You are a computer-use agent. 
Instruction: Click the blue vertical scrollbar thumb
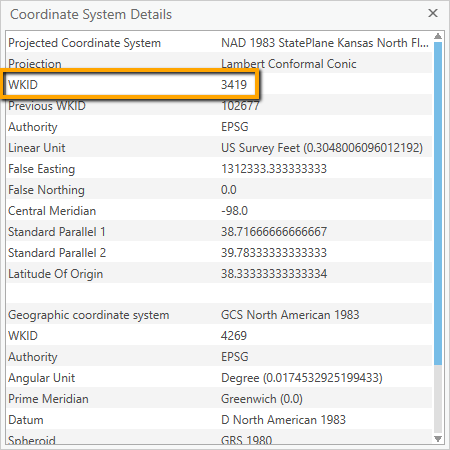coord(438,203)
